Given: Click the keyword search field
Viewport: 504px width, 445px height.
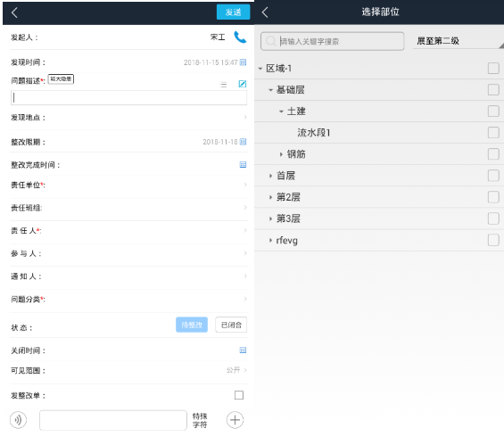Looking at the screenshot, I should 333,41.
